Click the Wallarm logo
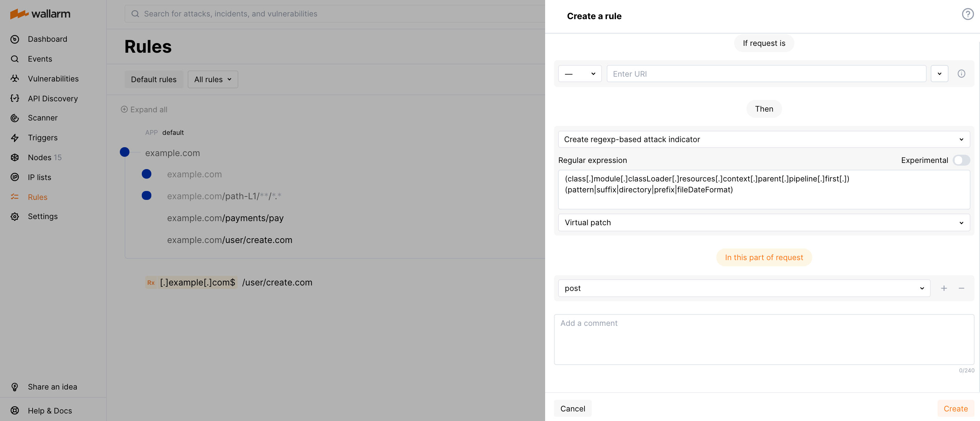Image resolution: width=980 pixels, height=421 pixels. click(x=40, y=14)
